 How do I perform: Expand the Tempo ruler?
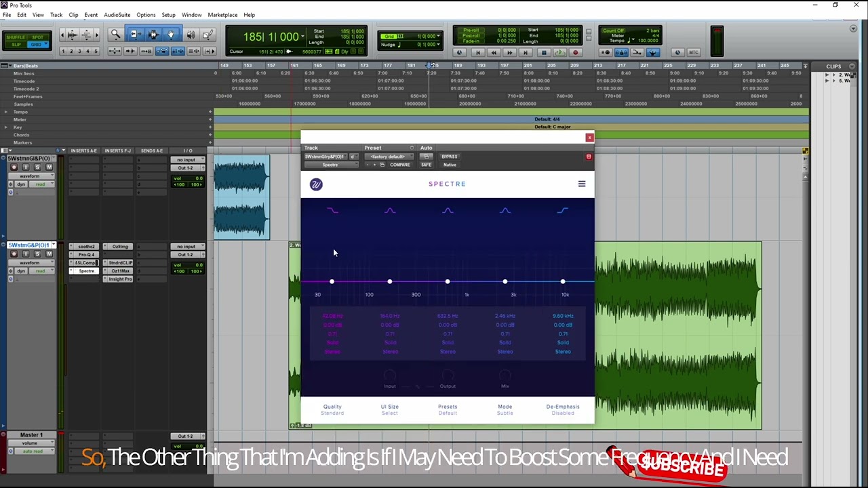6,112
